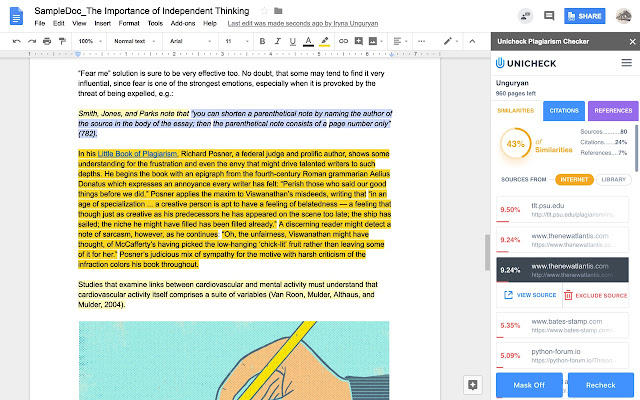Image resolution: width=640 pixels, height=400 pixels.
Task: Star the SampleDoc document
Action: point(263,9)
